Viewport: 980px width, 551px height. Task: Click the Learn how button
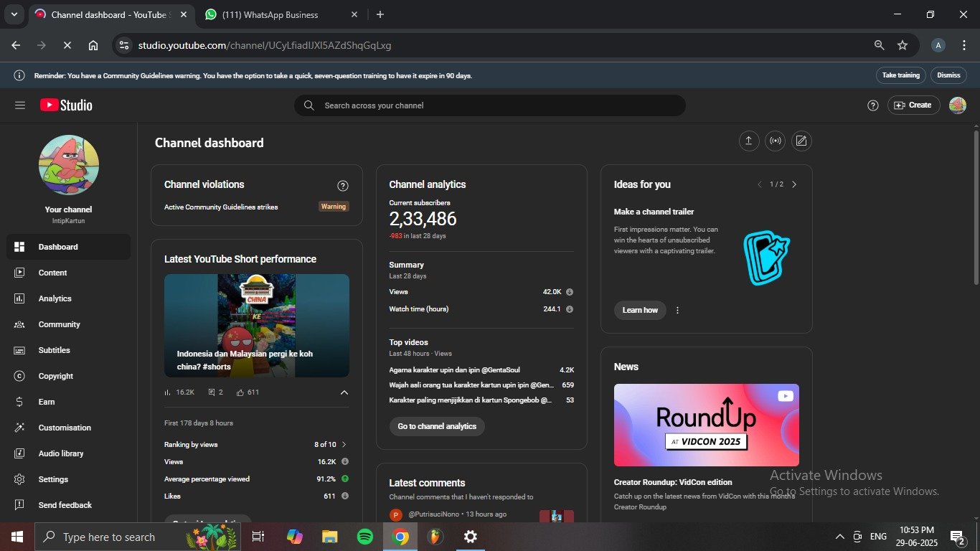point(640,310)
